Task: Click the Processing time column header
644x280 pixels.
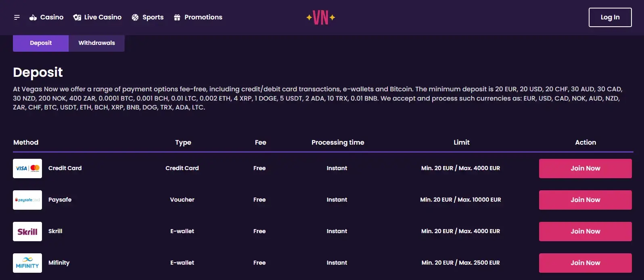Action: (338, 142)
